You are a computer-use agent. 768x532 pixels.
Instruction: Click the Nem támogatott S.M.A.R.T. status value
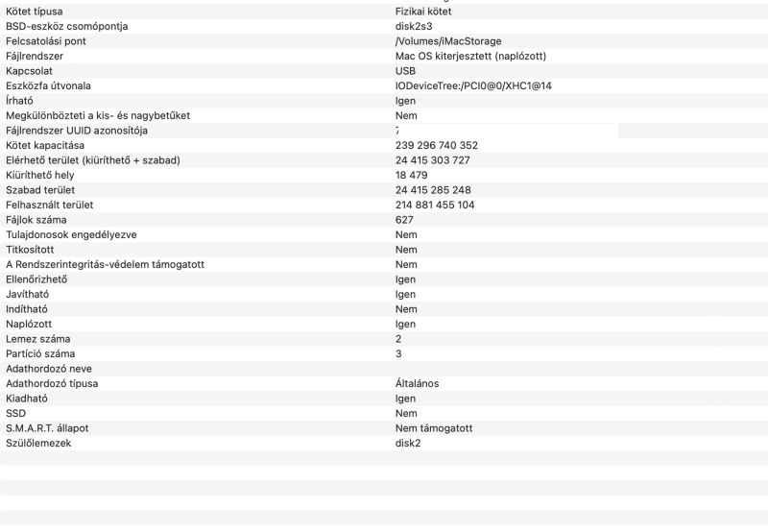point(434,427)
